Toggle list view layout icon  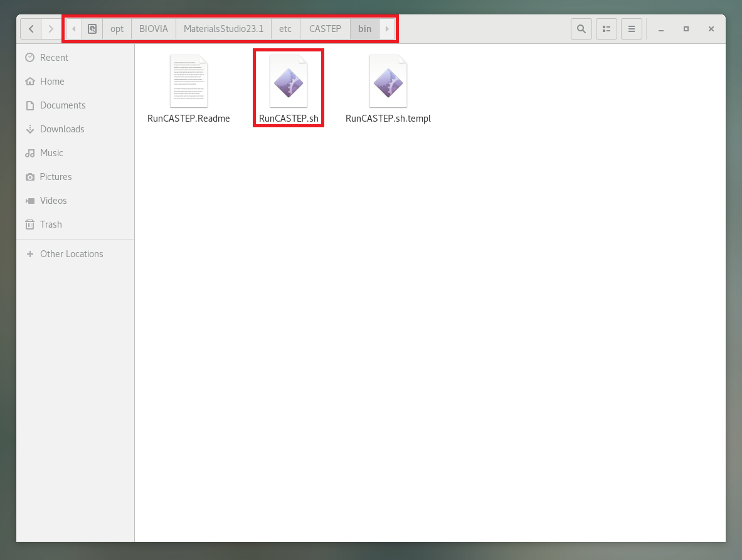(607, 29)
